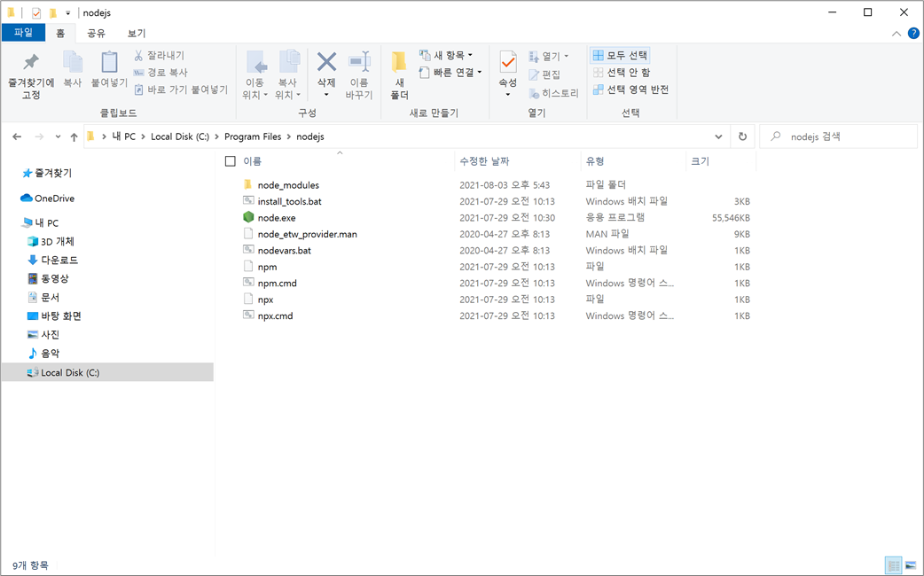Open Videos (동영상) in sidebar

48,278
